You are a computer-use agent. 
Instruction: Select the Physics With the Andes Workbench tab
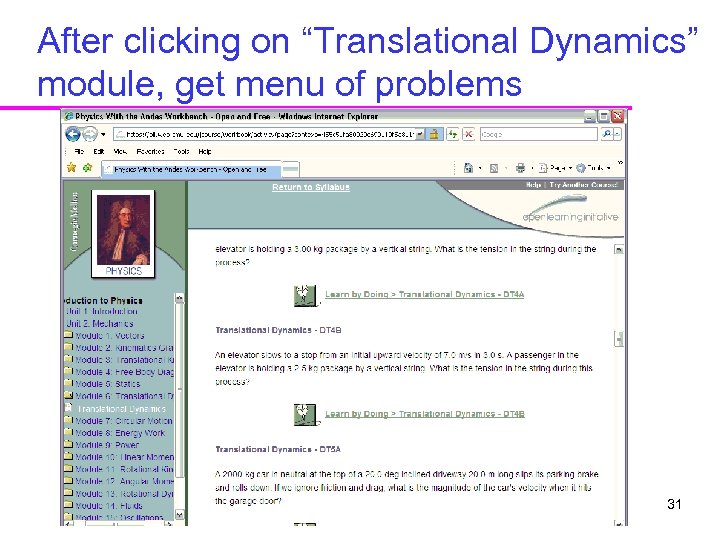(191, 169)
